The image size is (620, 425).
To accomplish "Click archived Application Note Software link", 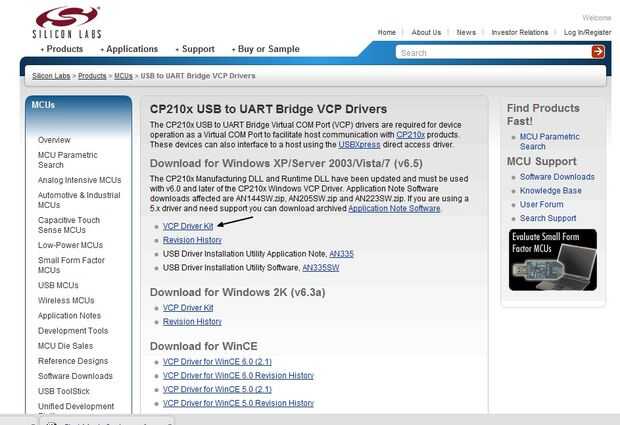I will 394,208.
